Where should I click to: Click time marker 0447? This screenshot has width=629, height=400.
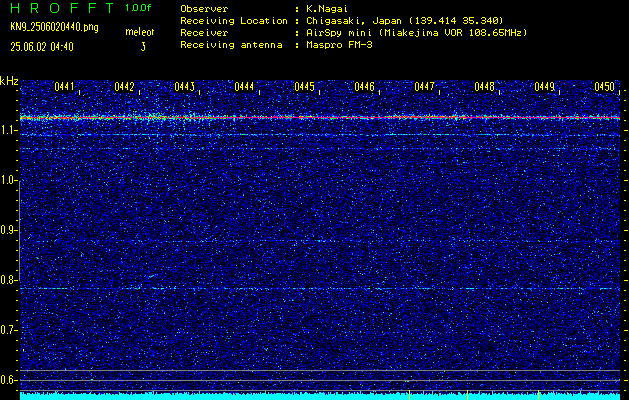coord(424,87)
